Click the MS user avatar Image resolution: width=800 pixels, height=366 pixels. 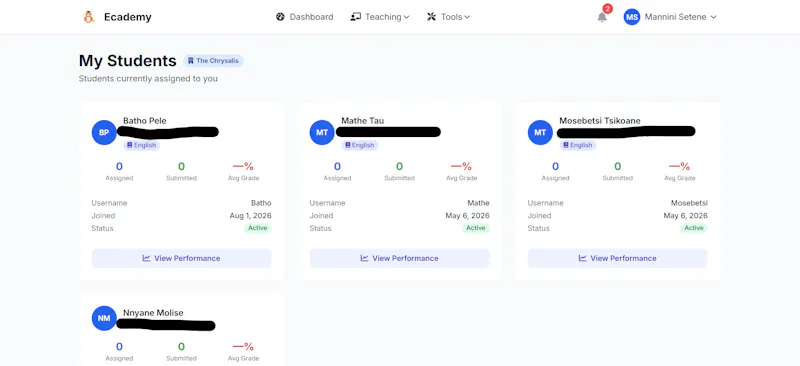(x=632, y=17)
